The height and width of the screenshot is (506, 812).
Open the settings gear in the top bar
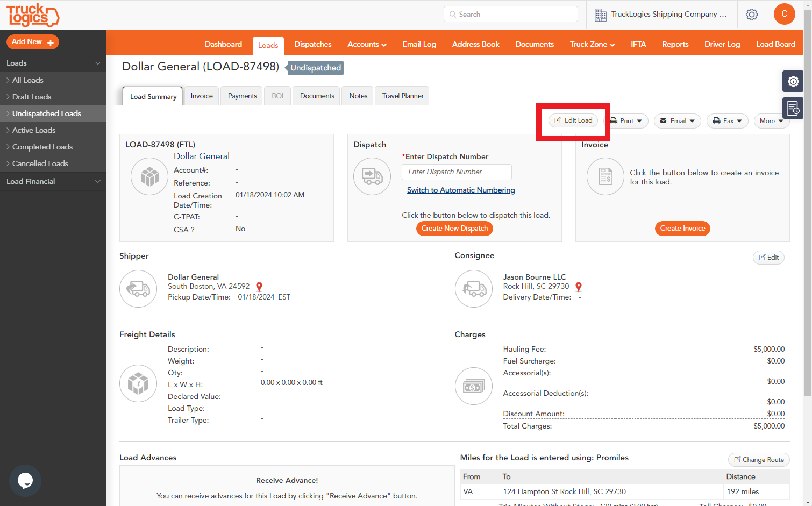[751, 15]
